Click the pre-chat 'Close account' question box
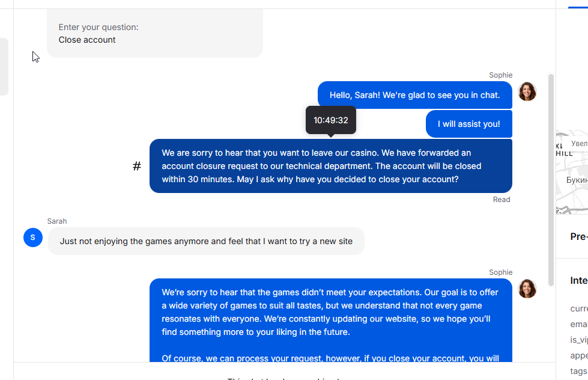Image resolution: width=588 pixels, height=380 pixels. click(x=154, y=34)
